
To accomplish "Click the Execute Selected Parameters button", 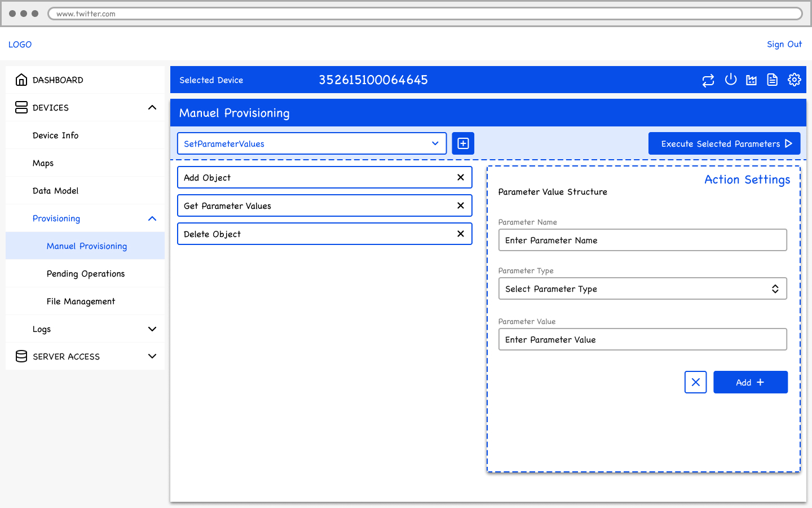I will [x=725, y=143].
